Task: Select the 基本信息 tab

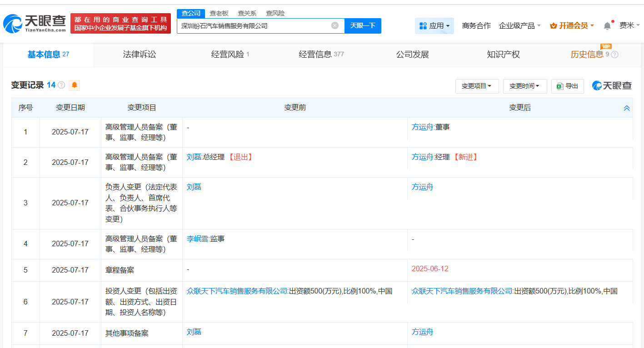Action: (x=48, y=55)
